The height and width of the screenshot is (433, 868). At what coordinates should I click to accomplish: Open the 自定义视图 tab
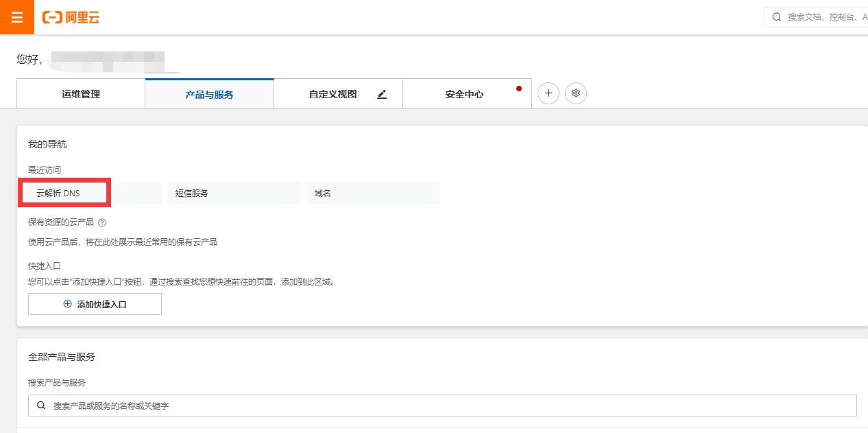[x=333, y=94]
